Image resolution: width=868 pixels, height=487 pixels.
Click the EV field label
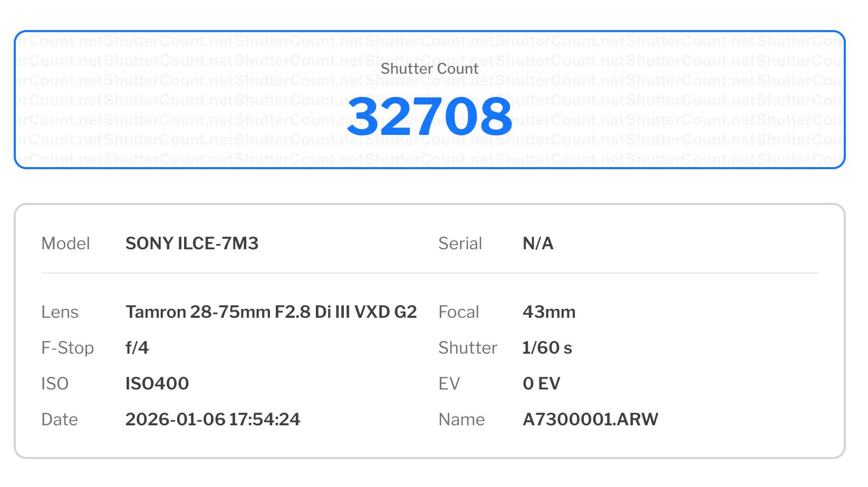pos(449,384)
